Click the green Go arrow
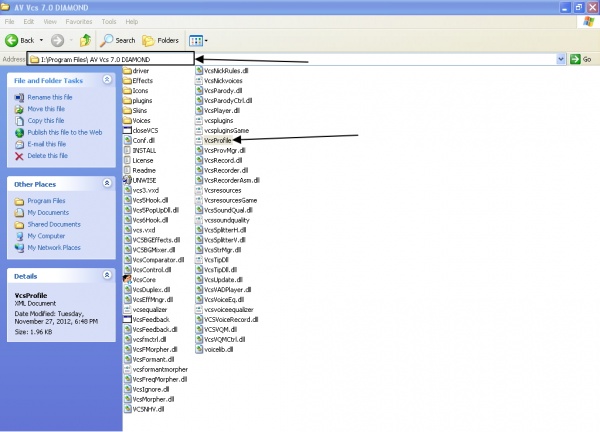 pos(575,59)
